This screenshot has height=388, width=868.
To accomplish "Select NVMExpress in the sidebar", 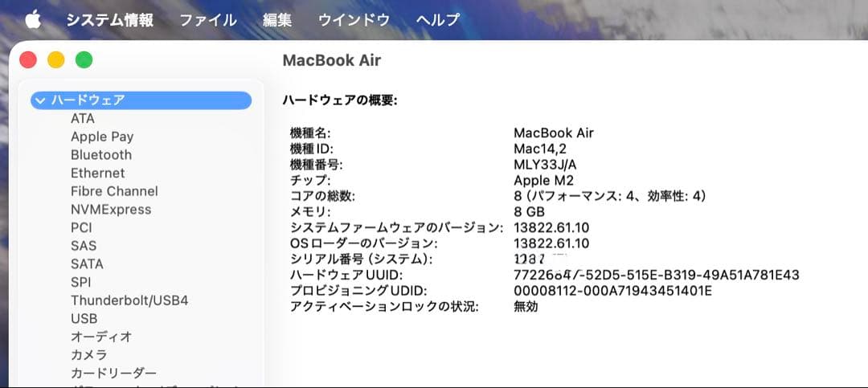I will (111, 210).
